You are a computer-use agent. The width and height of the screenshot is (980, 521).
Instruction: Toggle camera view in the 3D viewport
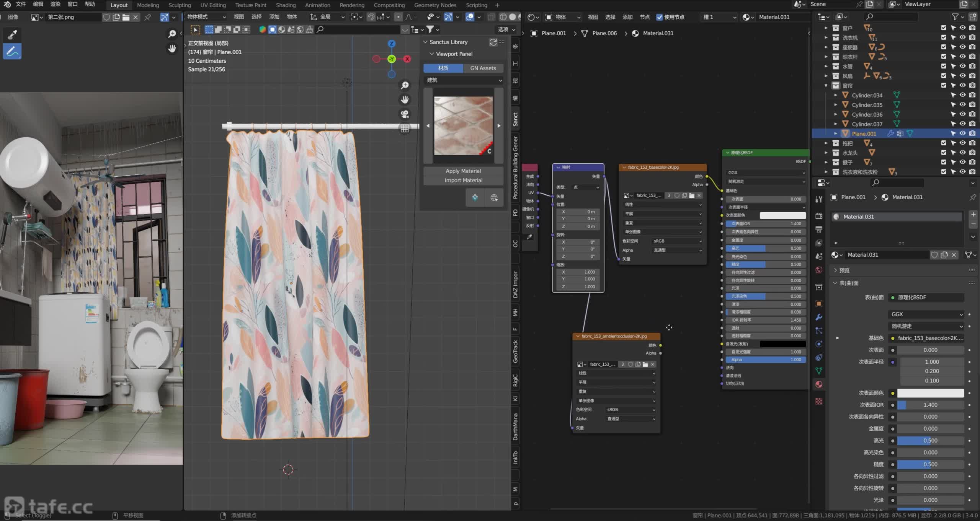(405, 114)
